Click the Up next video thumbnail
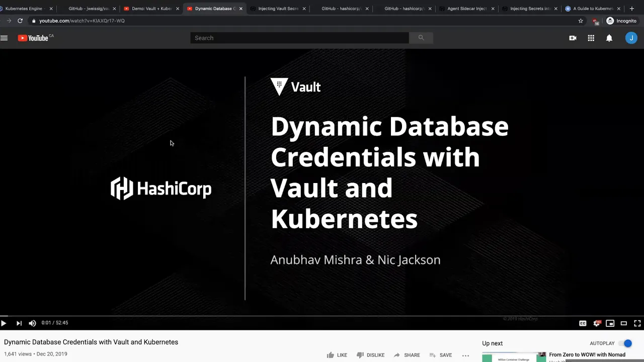The image size is (644, 362). point(514,357)
